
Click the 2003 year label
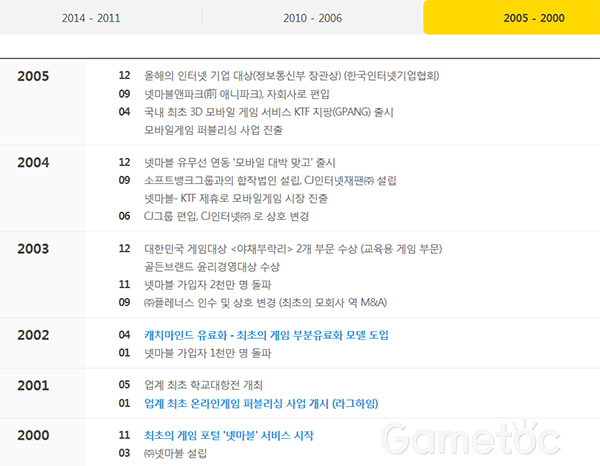click(33, 248)
